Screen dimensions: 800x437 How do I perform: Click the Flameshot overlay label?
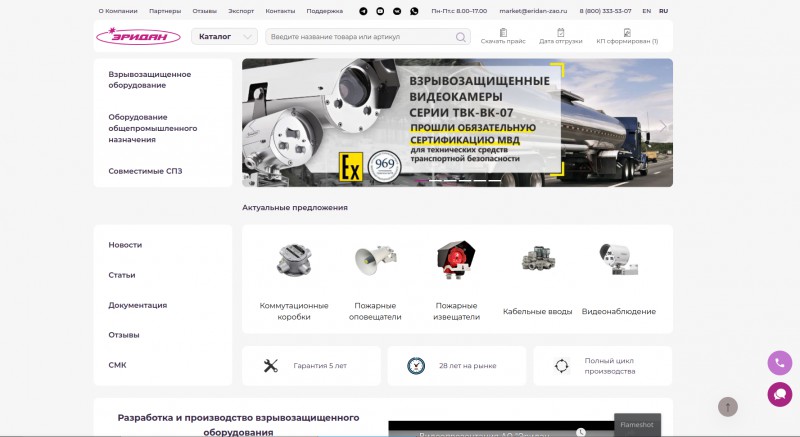coord(637,424)
